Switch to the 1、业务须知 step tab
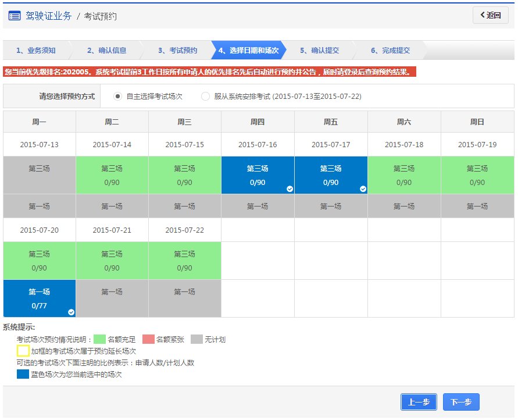This screenshot has height=420, width=518. pos(35,50)
